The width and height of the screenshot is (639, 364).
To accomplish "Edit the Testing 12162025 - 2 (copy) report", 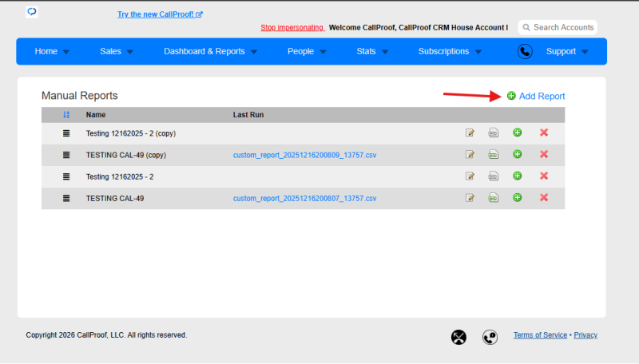I will [470, 133].
